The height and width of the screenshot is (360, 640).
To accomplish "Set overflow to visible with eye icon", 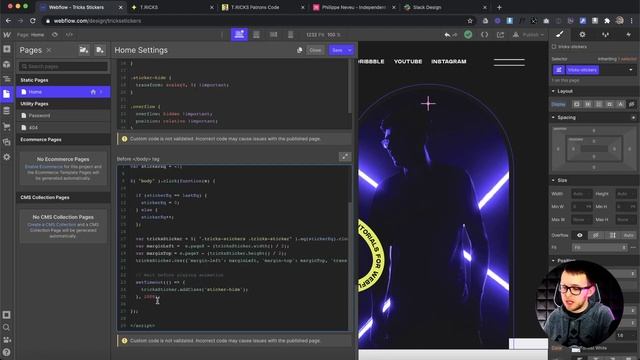I will [580, 235].
